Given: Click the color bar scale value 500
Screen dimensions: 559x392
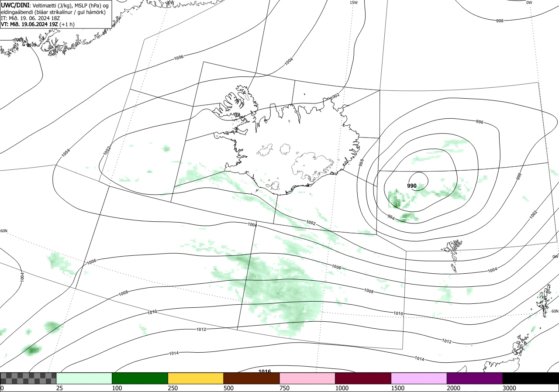Looking at the screenshot, I should (229, 388).
